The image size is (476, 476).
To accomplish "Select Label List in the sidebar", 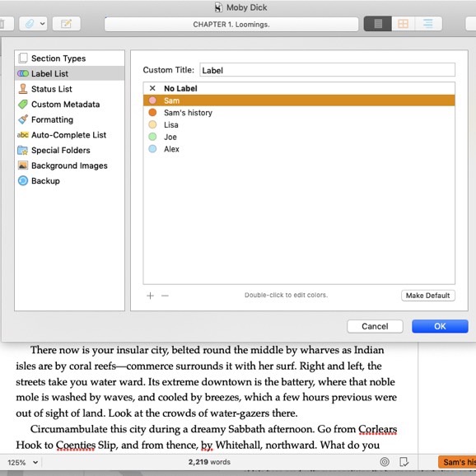I will (x=69, y=73).
